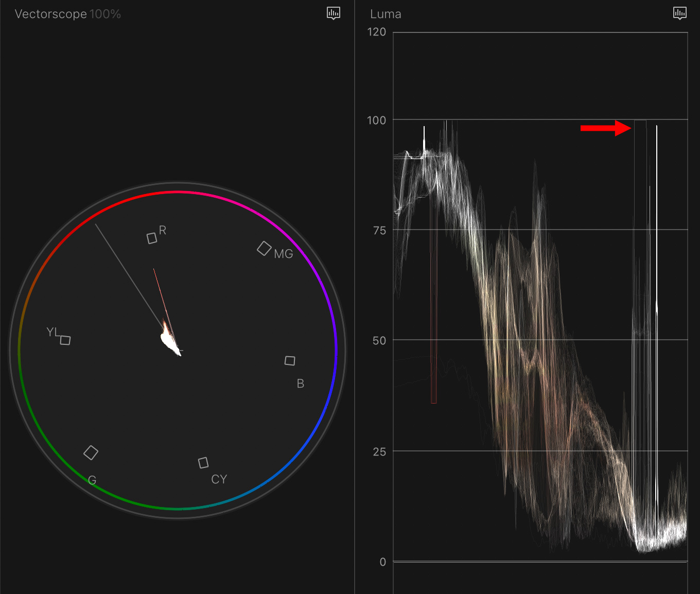Click the white trace cluster at vectorscope center
700x594 pixels.
click(170, 339)
